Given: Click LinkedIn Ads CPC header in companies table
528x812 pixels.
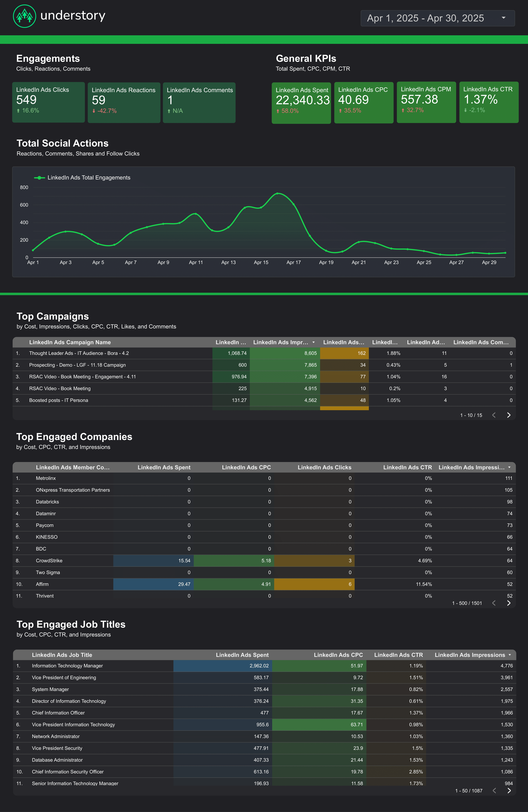Looking at the screenshot, I should (x=246, y=467).
